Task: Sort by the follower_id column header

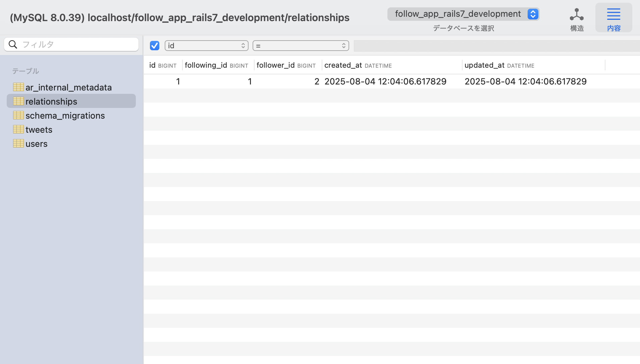Action: [x=288, y=65]
